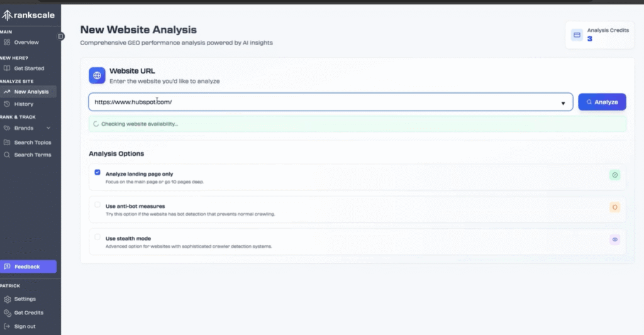Click the Analysis Options heading
This screenshot has width=644, height=335.
point(116,153)
